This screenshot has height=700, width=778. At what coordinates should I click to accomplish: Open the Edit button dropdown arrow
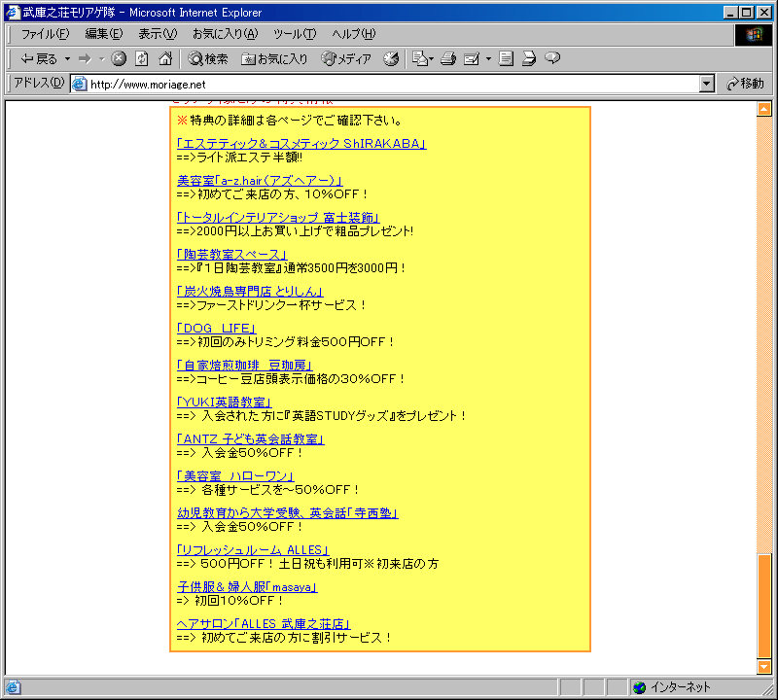tap(488, 59)
